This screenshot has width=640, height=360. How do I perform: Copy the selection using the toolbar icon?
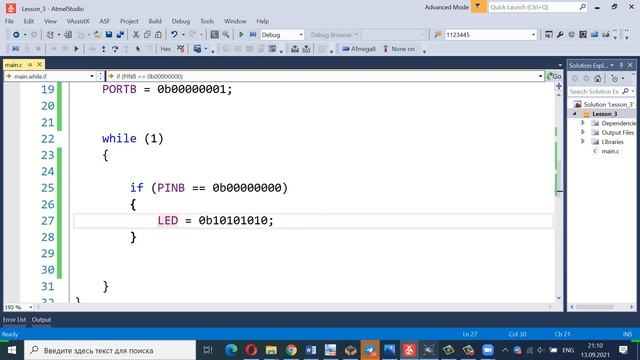[147, 35]
